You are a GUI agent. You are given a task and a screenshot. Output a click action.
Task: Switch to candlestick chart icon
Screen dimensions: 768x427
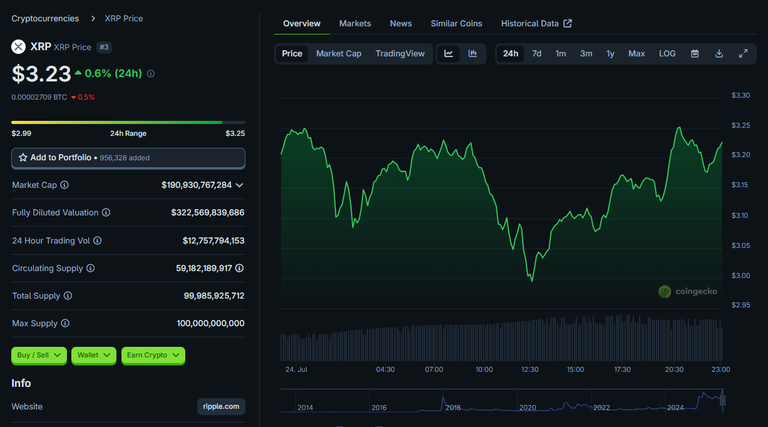pyautogui.click(x=472, y=54)
